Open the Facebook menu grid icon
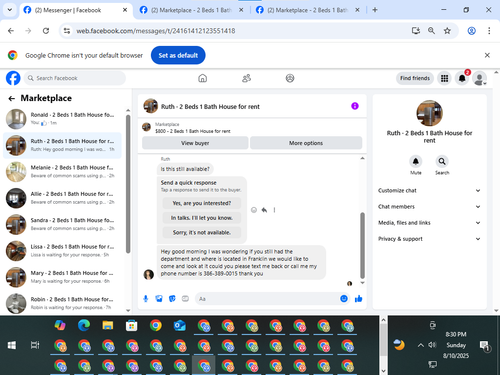Viewport: 500px width, 375px height. 444,78
